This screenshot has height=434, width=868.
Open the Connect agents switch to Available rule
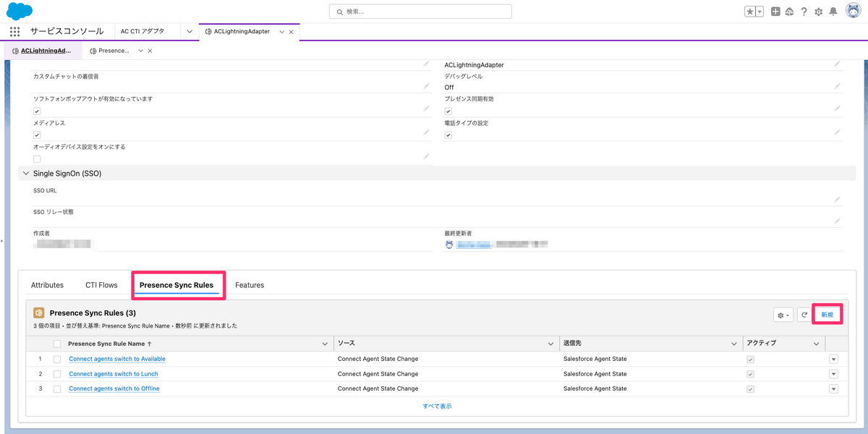click(117, 359)
